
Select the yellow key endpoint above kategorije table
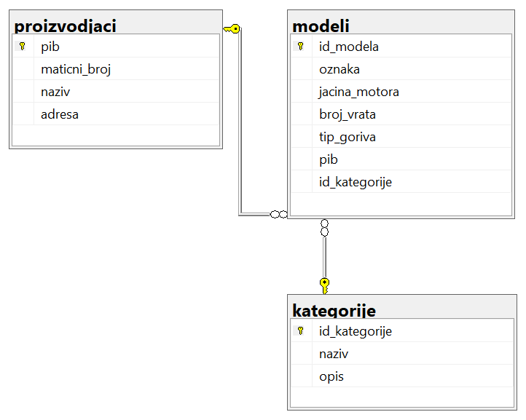(324, 286)
